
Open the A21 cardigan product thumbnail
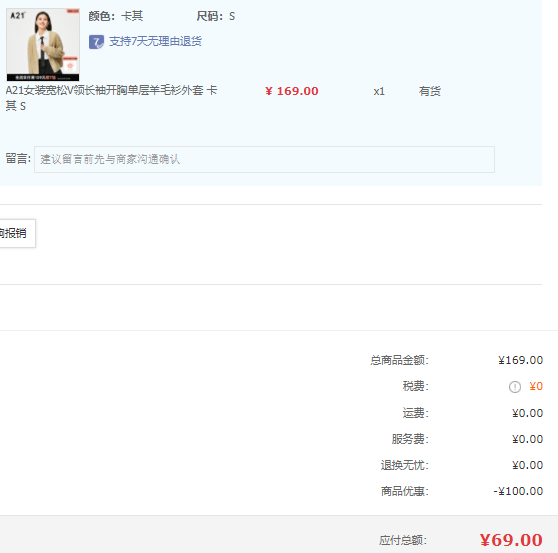[43, 45]
